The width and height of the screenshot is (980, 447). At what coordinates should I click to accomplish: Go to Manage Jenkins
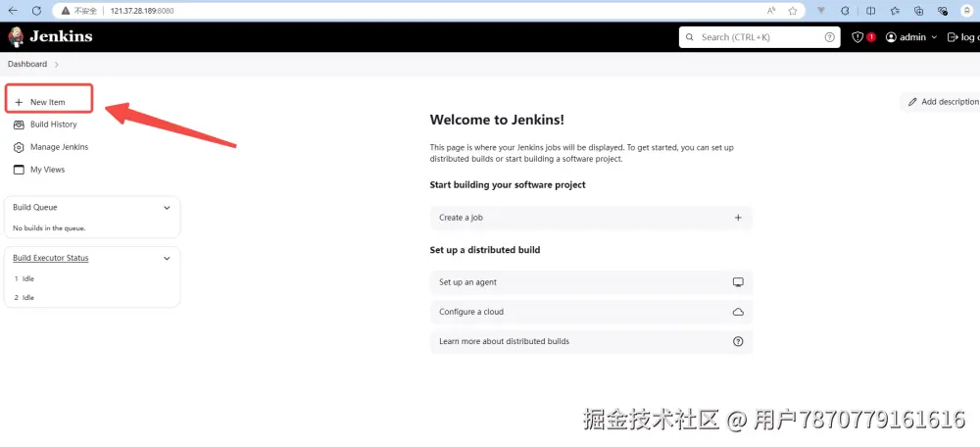pyautogui.click(x=59, y=147)
